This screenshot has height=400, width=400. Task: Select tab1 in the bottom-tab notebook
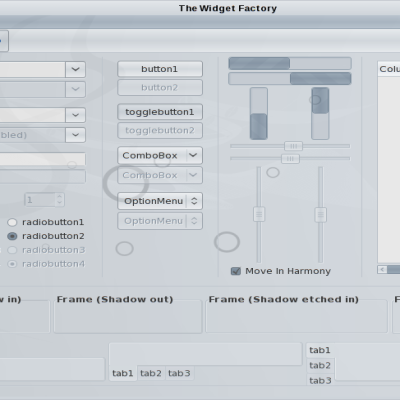pos(123,373)
